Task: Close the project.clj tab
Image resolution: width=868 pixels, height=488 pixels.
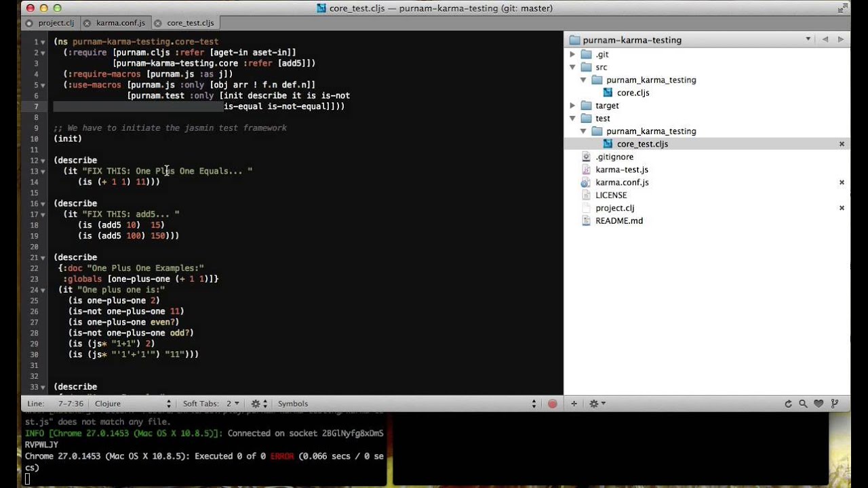Action: [28, 23]
